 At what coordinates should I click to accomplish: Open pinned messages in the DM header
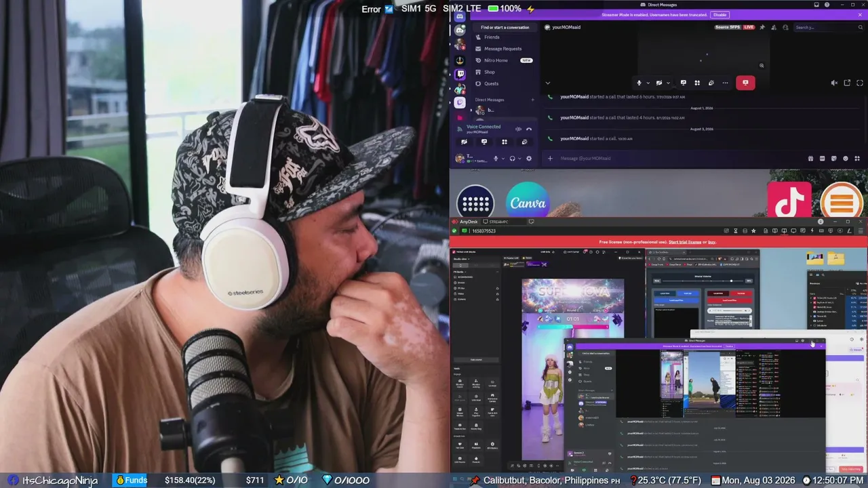(x=762, y=27)
